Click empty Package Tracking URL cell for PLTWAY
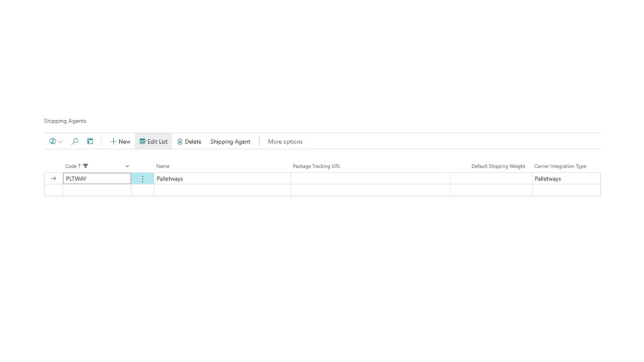Viewport: 644px width, 362px height. click(x=370, y=178)
